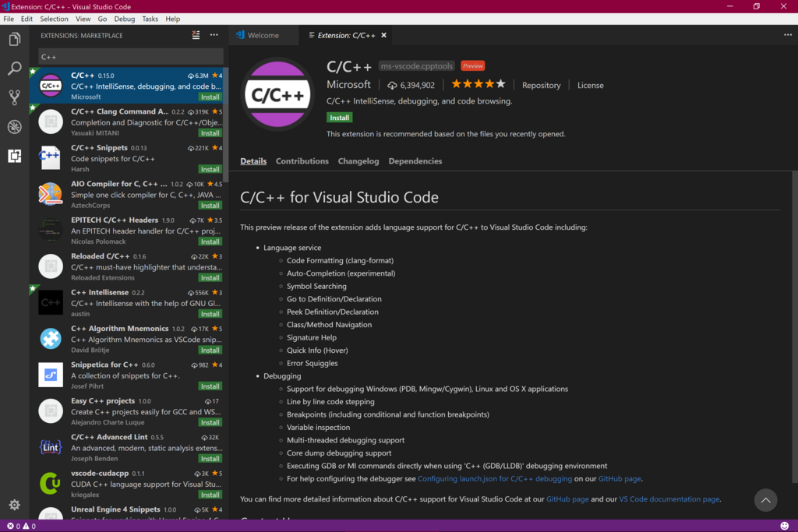Viewport: 798px width, 532px height.
Task: Switch to the Changelog tab
Action: tap(358, 161)
